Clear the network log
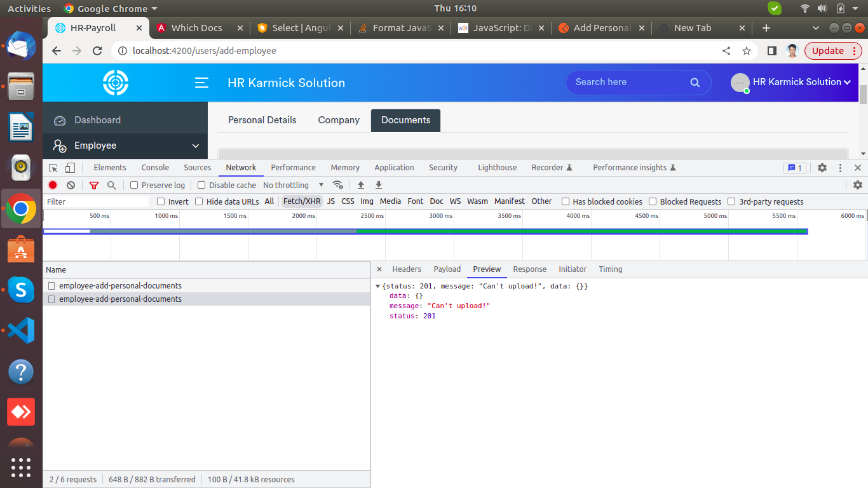This screenshot has height=488, width=868. tap(71, 185)
